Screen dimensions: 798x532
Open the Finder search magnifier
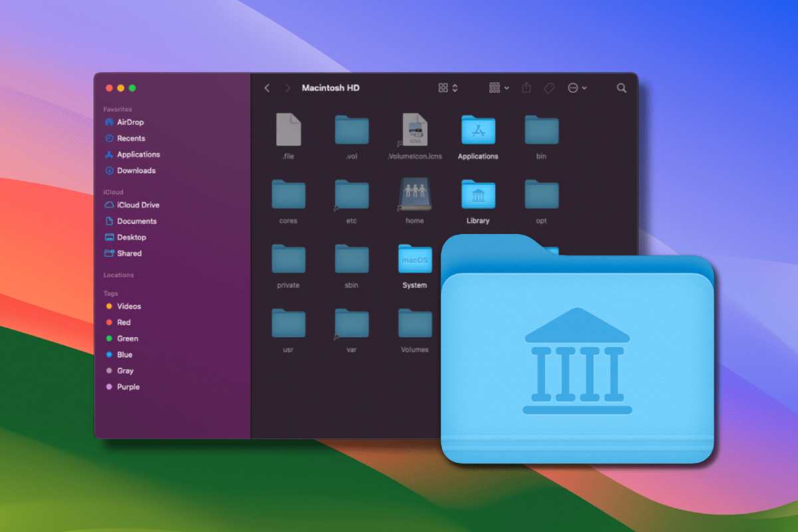tap(621, 88)
